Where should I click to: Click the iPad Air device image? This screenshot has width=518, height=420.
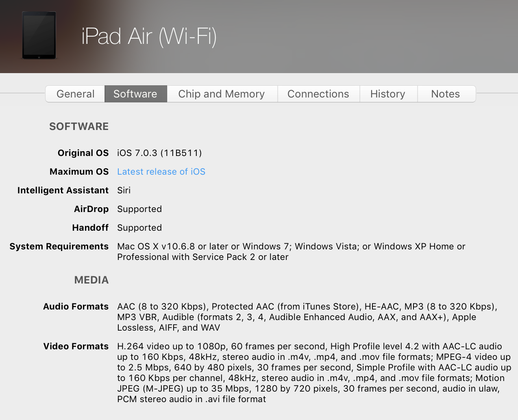point(39,35)
